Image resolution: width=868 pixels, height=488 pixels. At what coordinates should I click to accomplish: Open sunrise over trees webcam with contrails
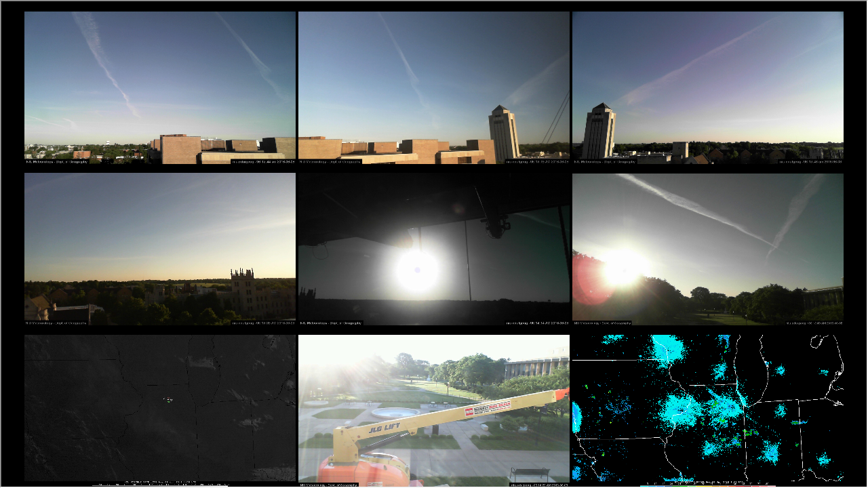coord(708,249)
